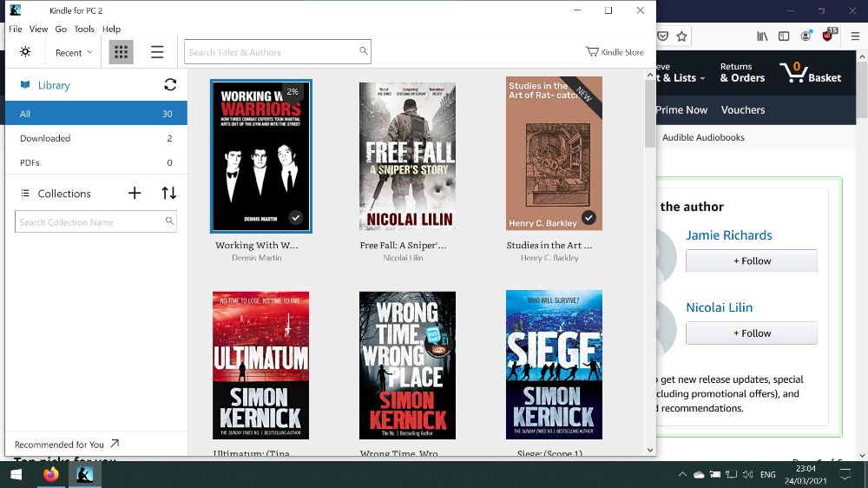Click the Pocket icon in Firefox
Screen dimensions: 868x488
pos(662,36)
